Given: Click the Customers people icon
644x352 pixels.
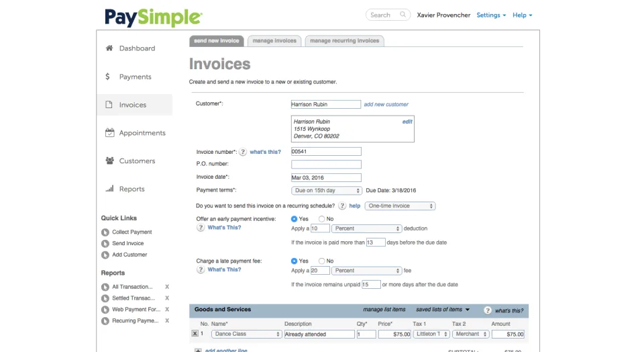Looking at the screenshot, I should [x=109, y=161].
